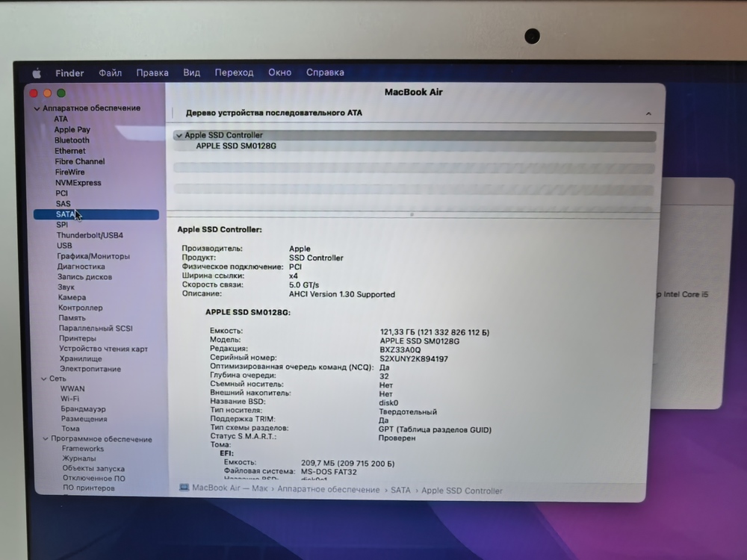Image resolution: width=747 pixels, height=560 pixels.
Task: Select Электропитание in the sidebar
Action: [x=90, y=369]
